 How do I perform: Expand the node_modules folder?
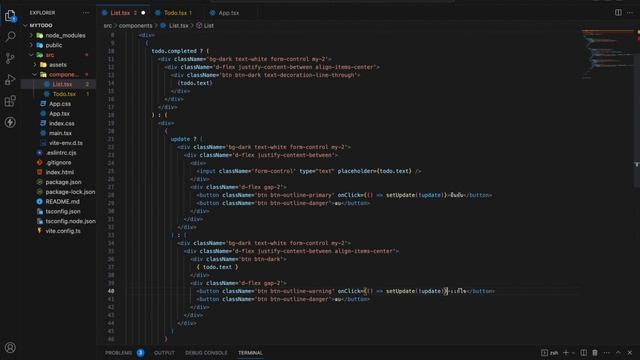(x=58, y=36)
